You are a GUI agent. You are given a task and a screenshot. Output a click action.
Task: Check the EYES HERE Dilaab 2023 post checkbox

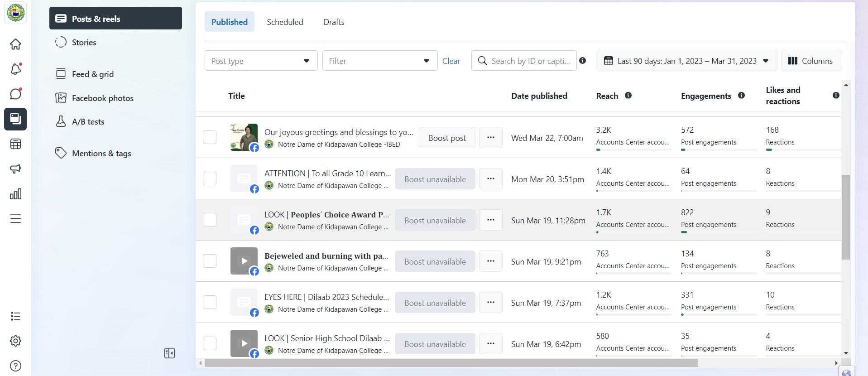click(x=210, y=302)
